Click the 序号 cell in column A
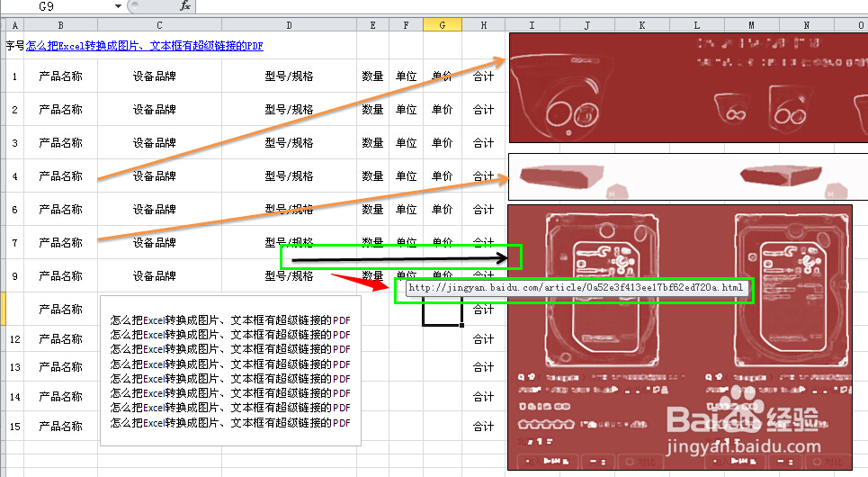Image resolution: width=868 pixels, height=477 pixels. [x=15, y=45]
